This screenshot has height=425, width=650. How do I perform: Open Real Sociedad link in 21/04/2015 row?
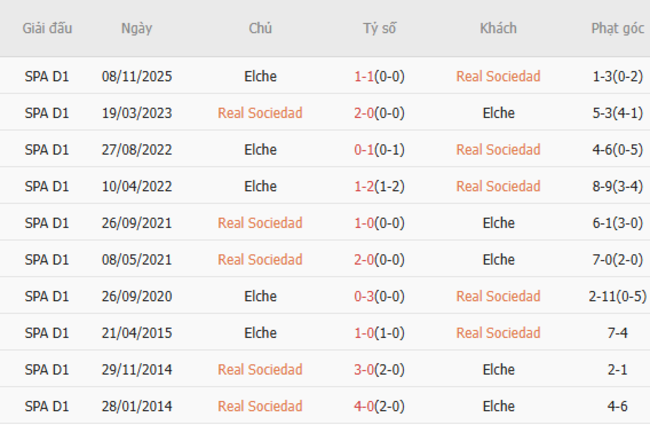(498, 333)
